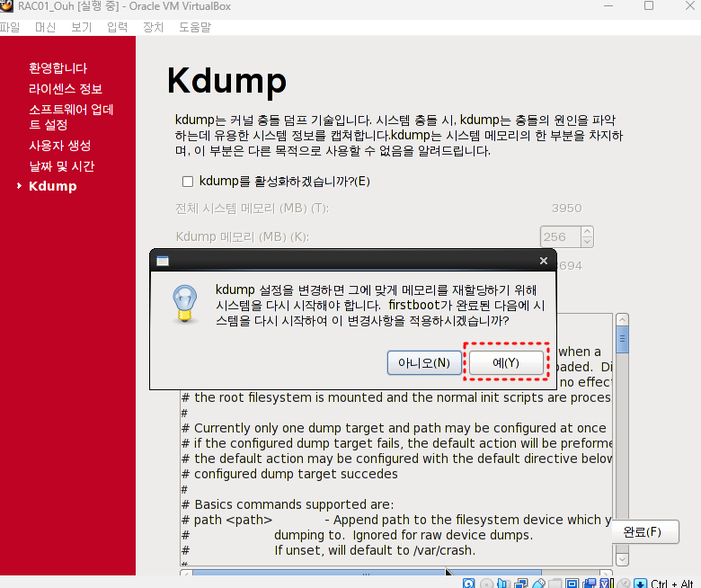
Task: Open the 도움말 menu
Action: tap(195, 27)
